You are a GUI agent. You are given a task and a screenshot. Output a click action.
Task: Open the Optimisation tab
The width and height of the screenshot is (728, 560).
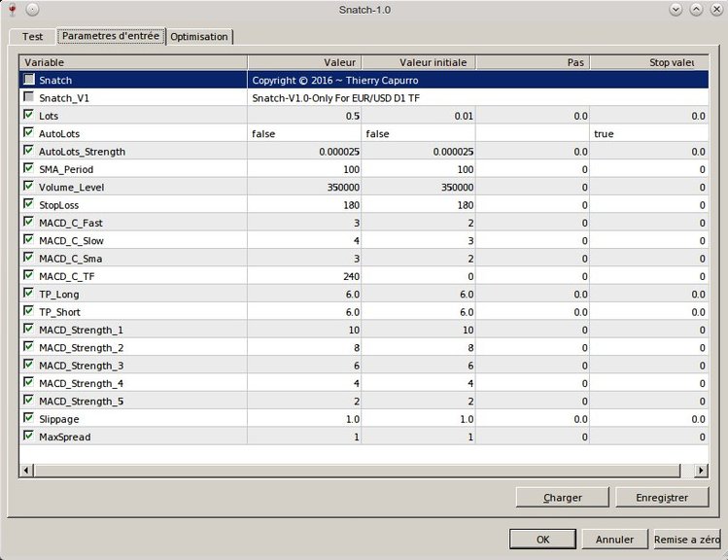pos(199,37)
